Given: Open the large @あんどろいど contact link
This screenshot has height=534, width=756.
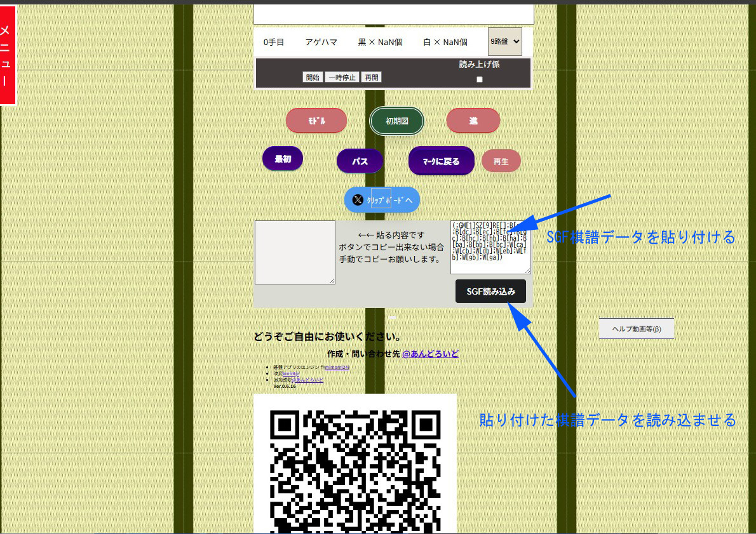Looking at the screenshot, I should click(430, 354).
